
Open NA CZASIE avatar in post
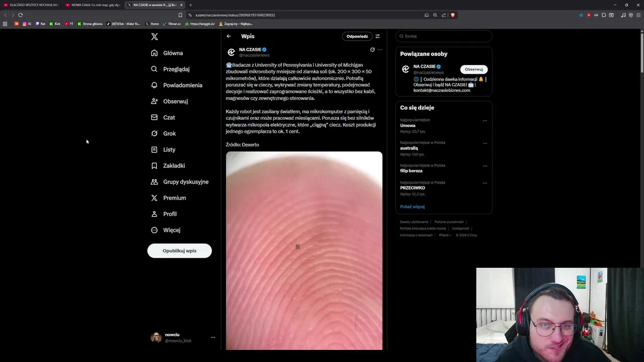click(x=231, y=52)
